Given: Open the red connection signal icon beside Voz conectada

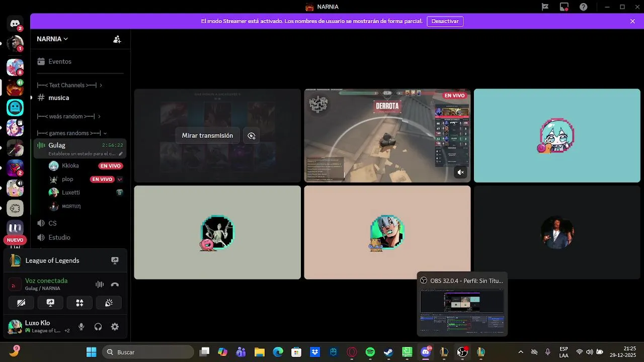Looking at the screenshot, I should click(x=15, y=285).
